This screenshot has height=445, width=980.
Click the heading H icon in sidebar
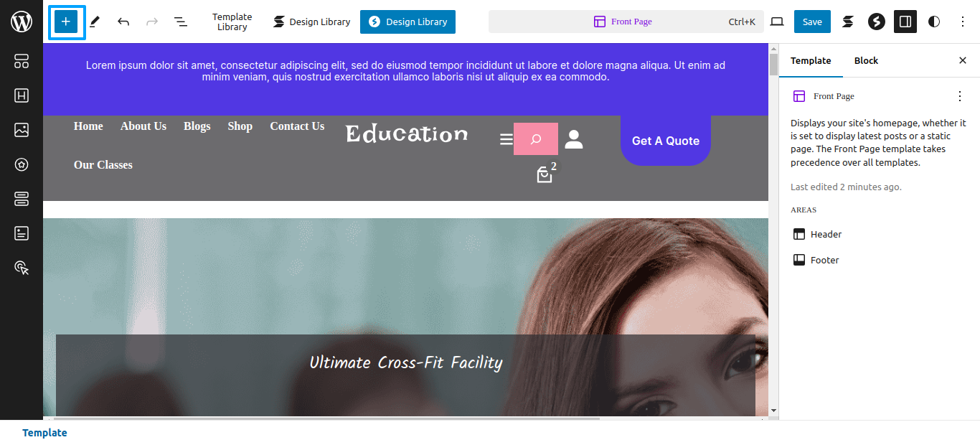(22, 95)
